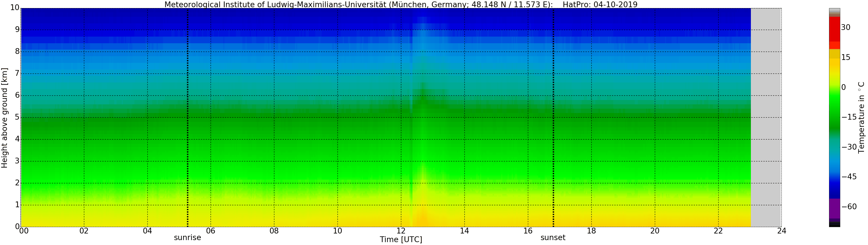Click the 'Temperature in °C' colorbar label
Viewport: 868px width, 245px height.
click(862, 117)
